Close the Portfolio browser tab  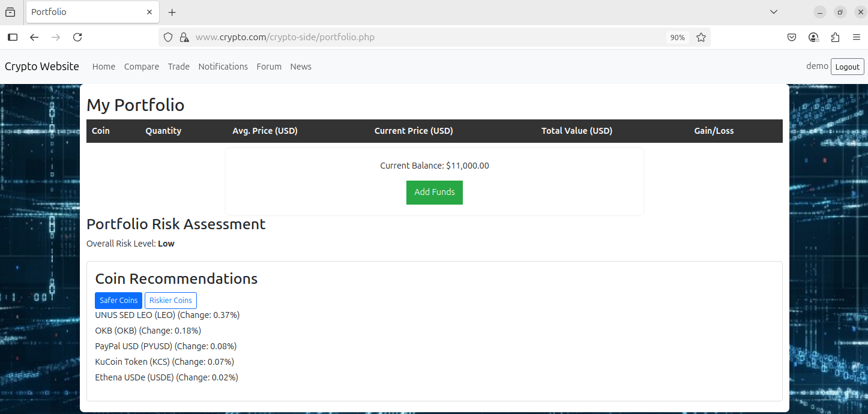pyautogui.click(x=149, y=12)
